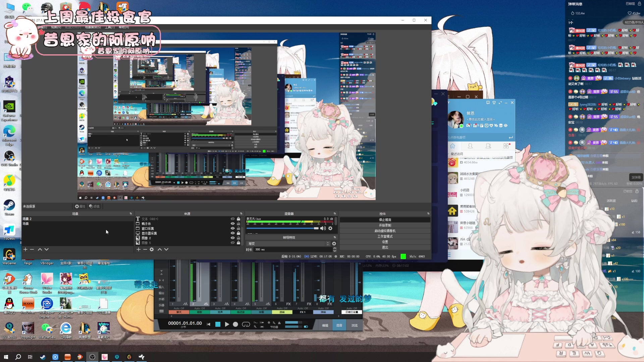Click the record button in DAW transport

235,324
